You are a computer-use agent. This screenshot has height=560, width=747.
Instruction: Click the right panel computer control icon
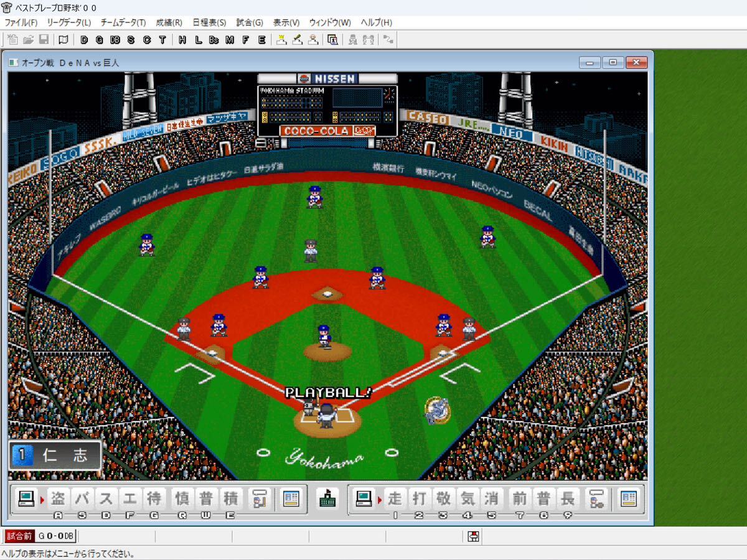tap(364, 498)
